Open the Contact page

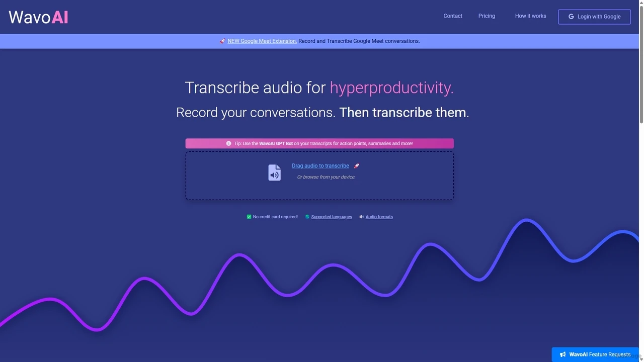point(453,16)
